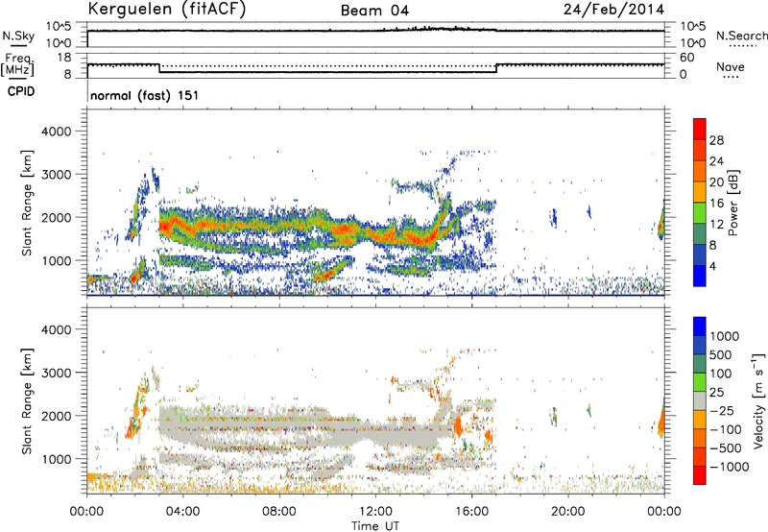Screen dimensions: 768x532
Task: Click the 'CPID' row label
Action: coord(21,91)
